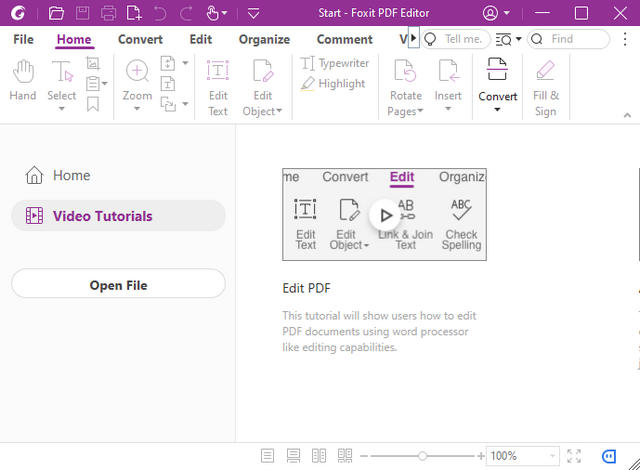Select the Highlight tool
The image size is (640, 470).
pos(332,84)
